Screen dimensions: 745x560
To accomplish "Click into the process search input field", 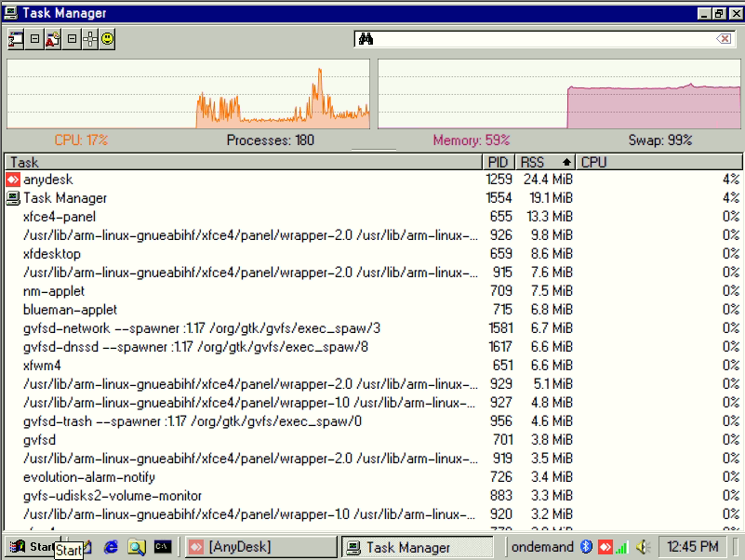I will click(x=544, y=39).
